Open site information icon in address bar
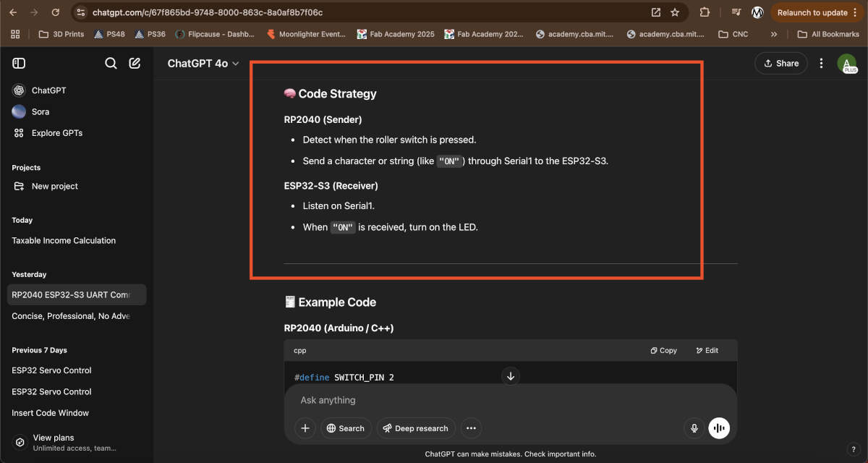 pyautogui.click(x=81, y=12)
